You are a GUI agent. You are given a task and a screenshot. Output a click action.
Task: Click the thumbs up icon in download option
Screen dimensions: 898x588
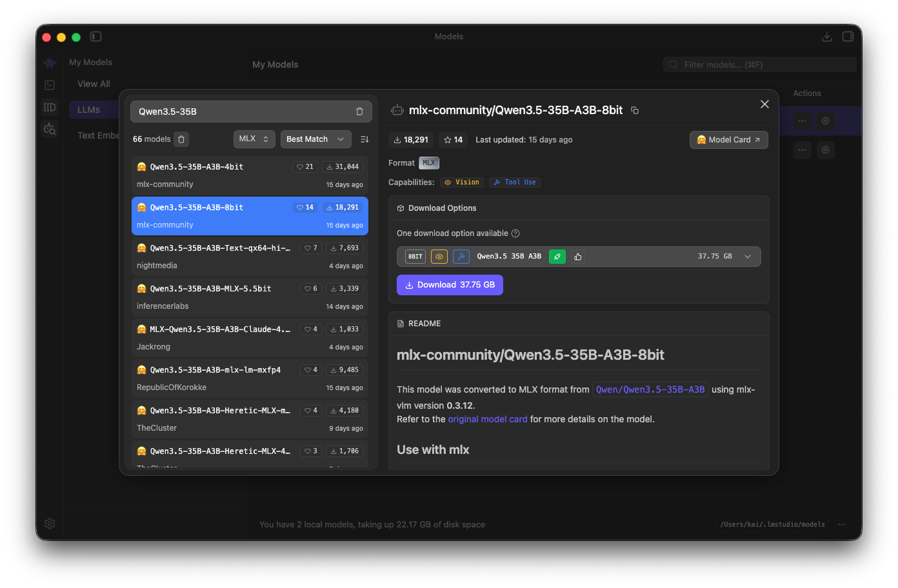578,257
